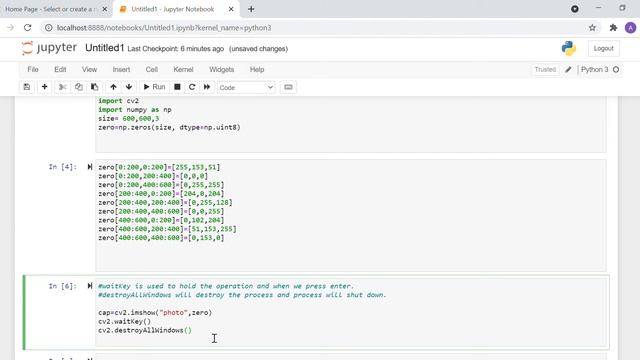The image size is (640, 360).
Task: Click the Last Checkpoint text
Action: tap(176, 49)
